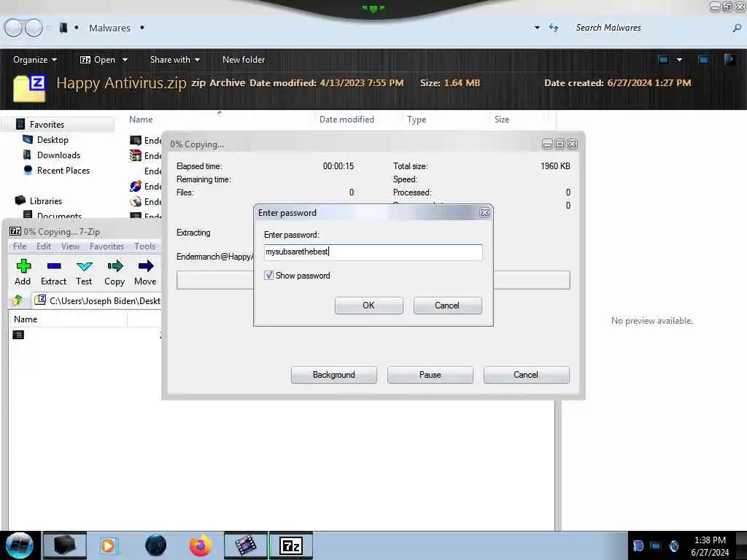747x560 pixels.
Task: Open the 7-Zip Favorites menu
Action: [107, 246]
